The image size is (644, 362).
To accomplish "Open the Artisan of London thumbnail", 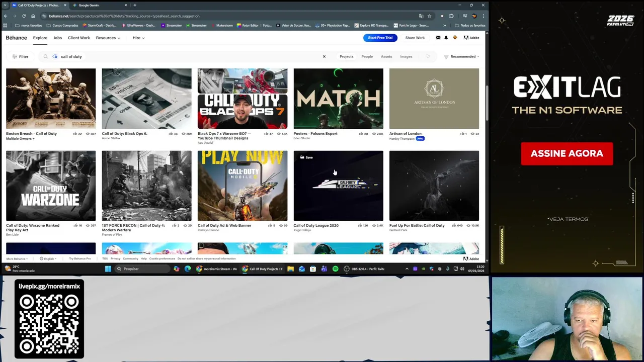I will [434, 99].
